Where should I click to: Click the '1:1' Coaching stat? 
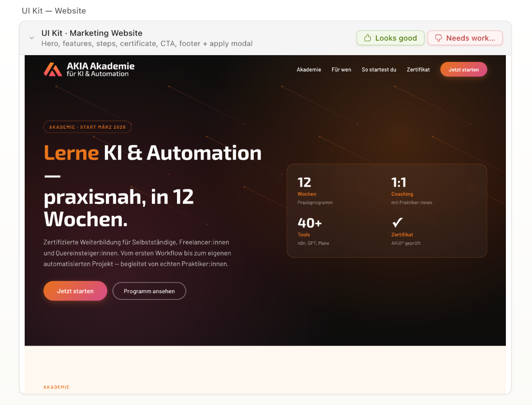(399, 182)
